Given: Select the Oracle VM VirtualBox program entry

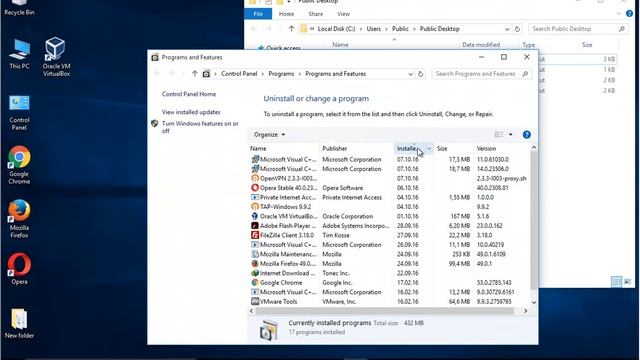Looking at the screenshot, I should click(388, 216).
